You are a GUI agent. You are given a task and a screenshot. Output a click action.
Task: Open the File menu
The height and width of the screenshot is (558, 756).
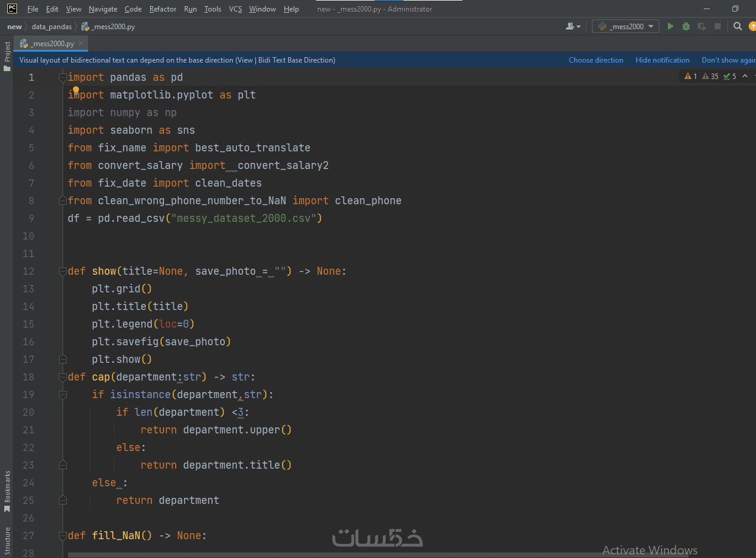[x=33, y=9]
